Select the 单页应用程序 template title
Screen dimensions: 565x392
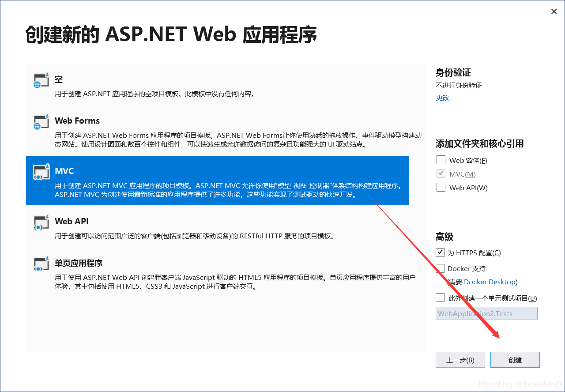tap(79, 263)
